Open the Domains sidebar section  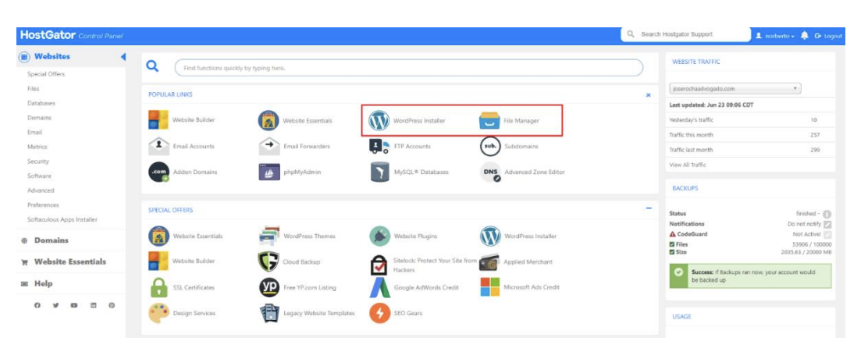51,240
